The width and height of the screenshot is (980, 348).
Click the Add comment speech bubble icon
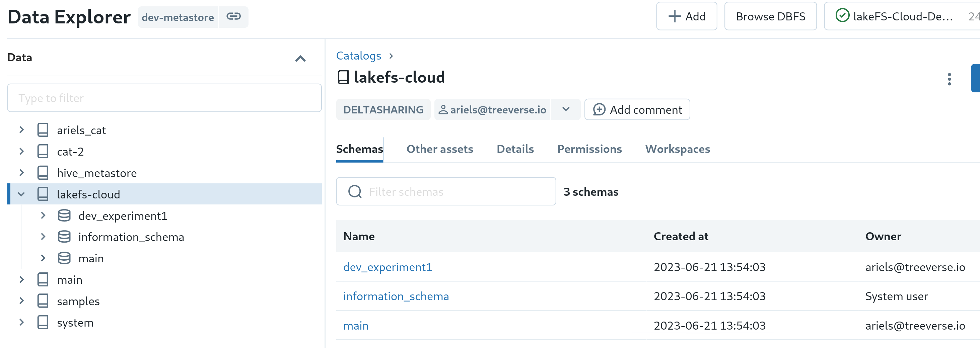pos(599,109)
